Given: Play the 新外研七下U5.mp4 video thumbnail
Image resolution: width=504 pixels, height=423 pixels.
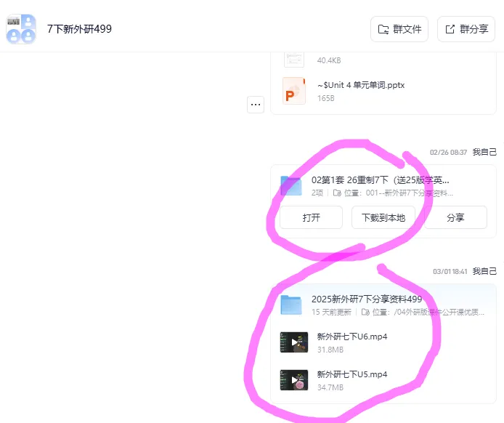Looking at the screenshot, I should coord(294,380).
